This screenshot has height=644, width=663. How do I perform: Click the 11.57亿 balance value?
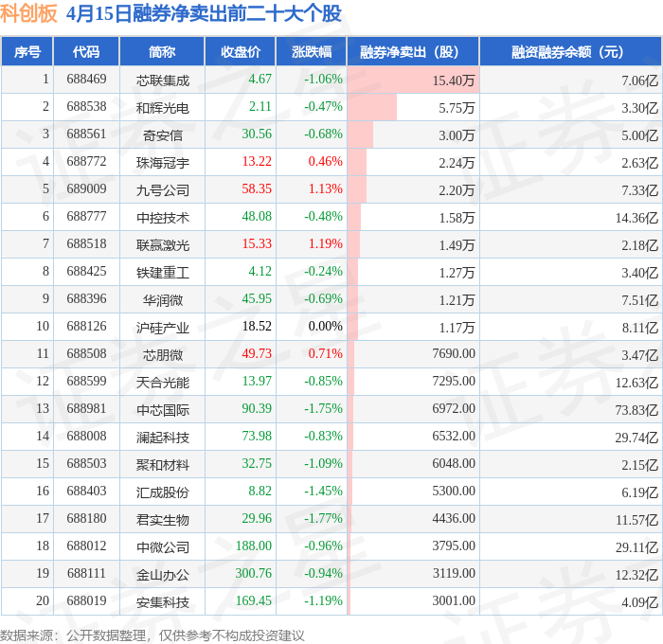click(x=636, y=520)
